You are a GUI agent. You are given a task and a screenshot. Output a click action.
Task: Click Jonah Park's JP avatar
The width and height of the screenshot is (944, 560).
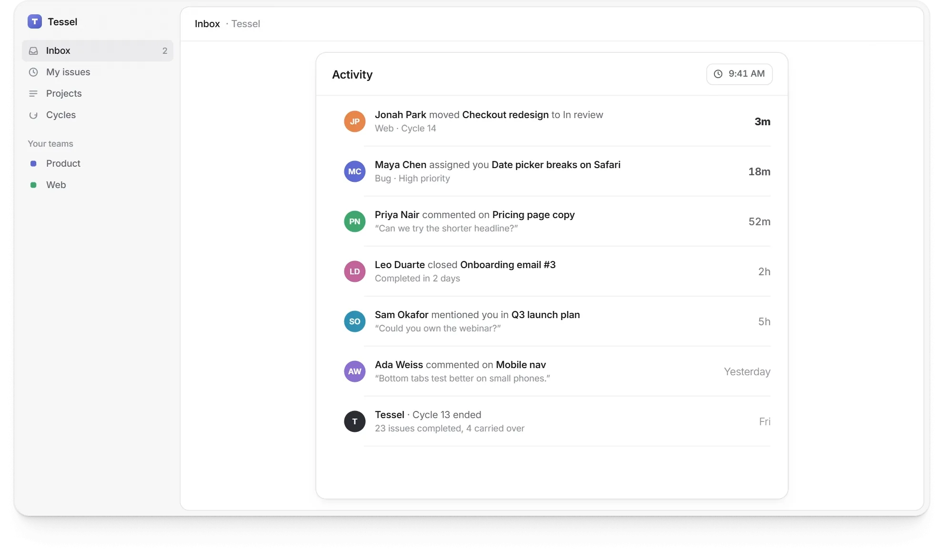(355, 121)
